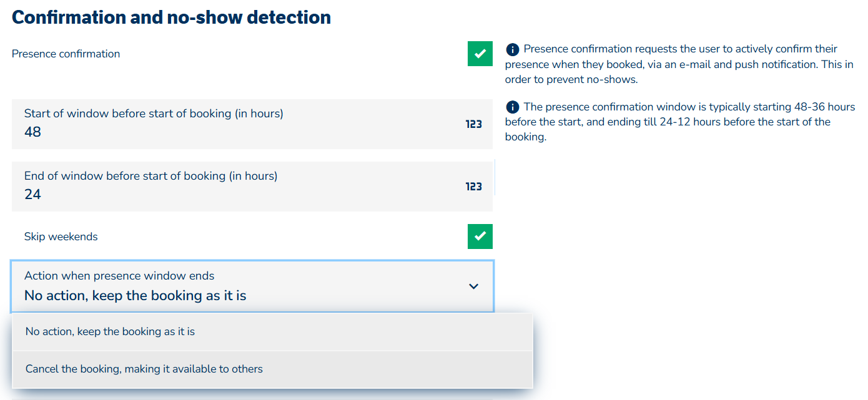
Task: Click the 'Action when presence window ends' field label
Action: [x=119, y=276]
